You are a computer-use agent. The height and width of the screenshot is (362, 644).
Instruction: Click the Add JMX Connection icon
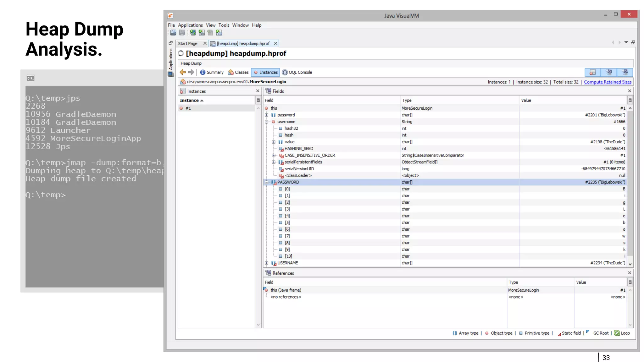[x=202, y=33]
